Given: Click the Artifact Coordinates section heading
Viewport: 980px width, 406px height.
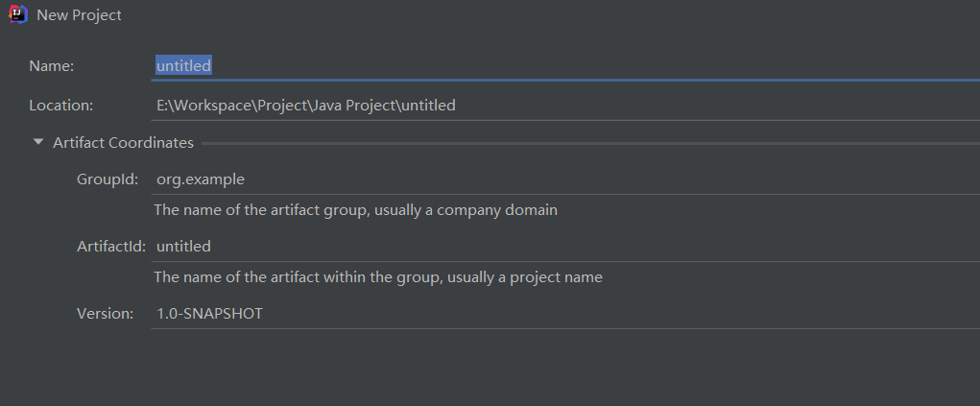Looking at the screenshot, I should coord(123,142).
